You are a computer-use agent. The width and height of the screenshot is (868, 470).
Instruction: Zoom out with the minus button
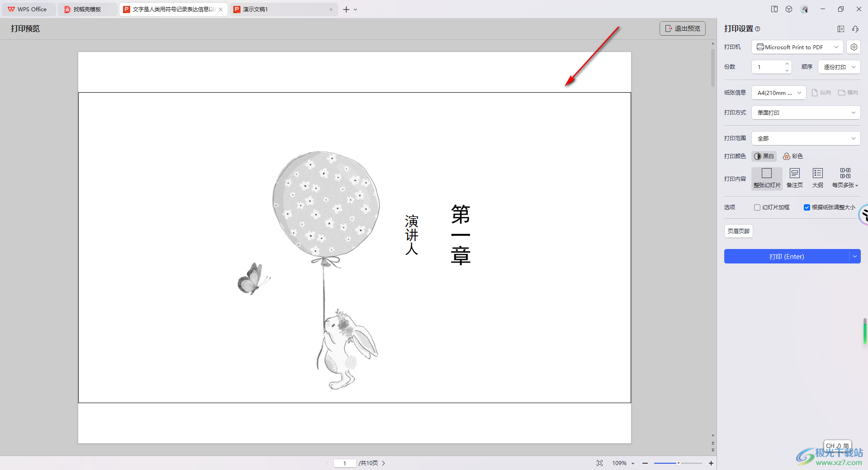click(645, 463)
